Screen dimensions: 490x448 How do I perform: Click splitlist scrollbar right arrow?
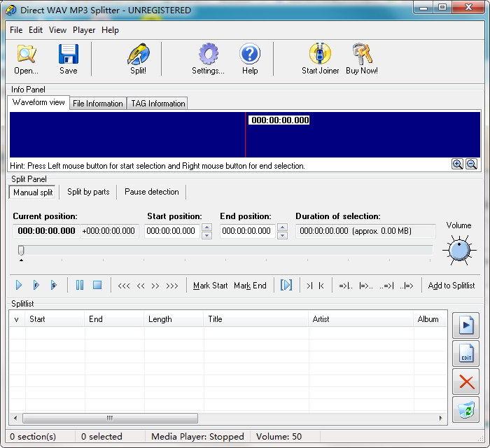tap(441, 418)
